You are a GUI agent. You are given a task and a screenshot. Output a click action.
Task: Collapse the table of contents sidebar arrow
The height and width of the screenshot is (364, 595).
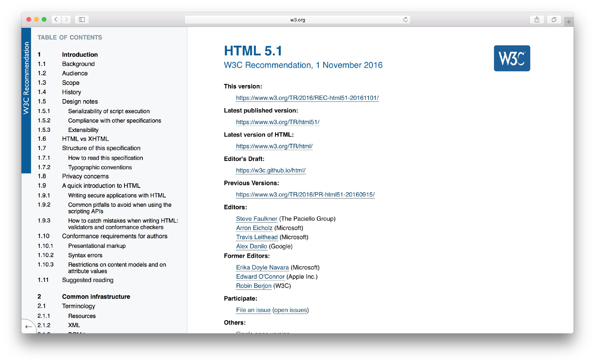29,327
